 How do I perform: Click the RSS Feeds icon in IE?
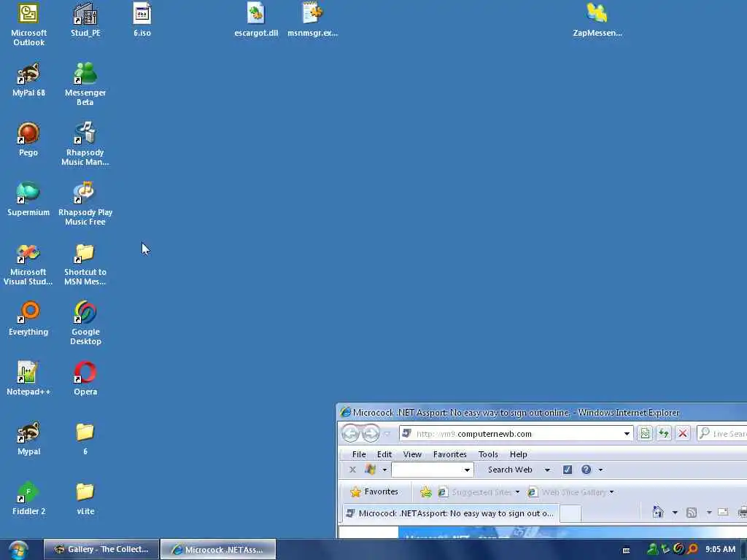(692, 513)
